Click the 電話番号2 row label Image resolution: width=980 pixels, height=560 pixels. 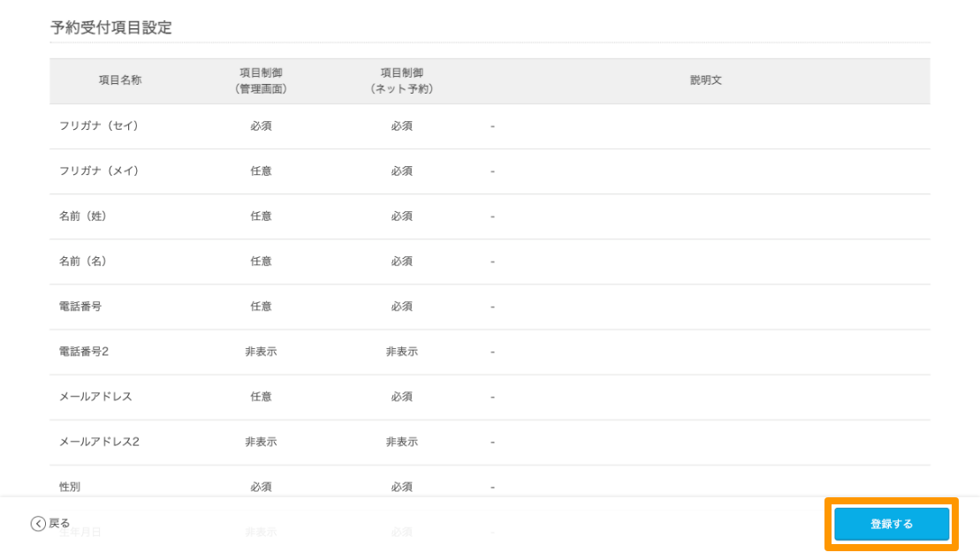[x=84, y=352]
